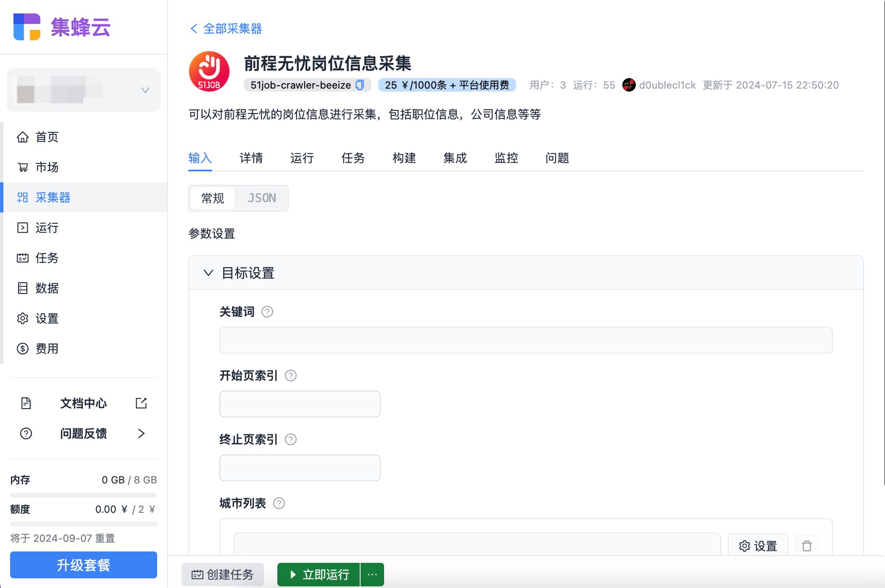Show help tooltip for 开始页索引
Screen dimensions: 885x588
coord(291,375)
